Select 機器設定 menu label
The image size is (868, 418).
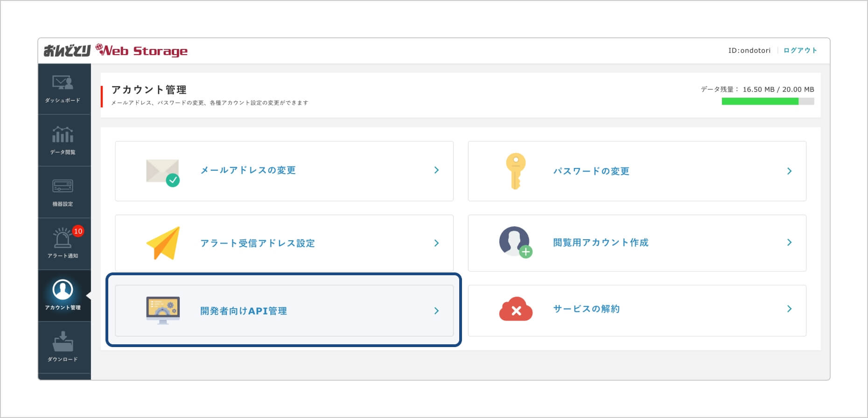tap(63, 204)
